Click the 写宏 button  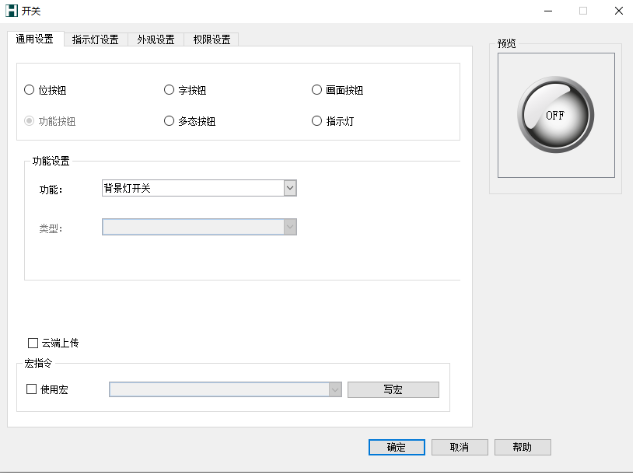click(x=392, y=389)
